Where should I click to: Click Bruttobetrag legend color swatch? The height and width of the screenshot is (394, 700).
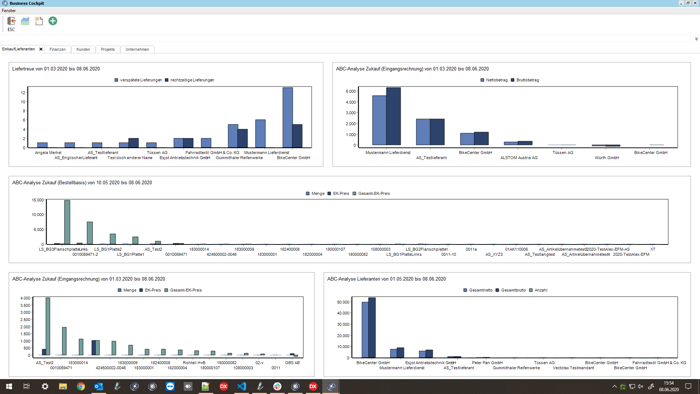512,80
